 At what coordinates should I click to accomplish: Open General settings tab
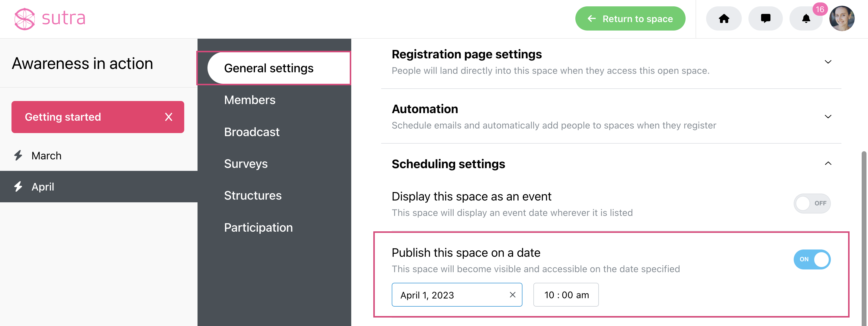point(279,68)
